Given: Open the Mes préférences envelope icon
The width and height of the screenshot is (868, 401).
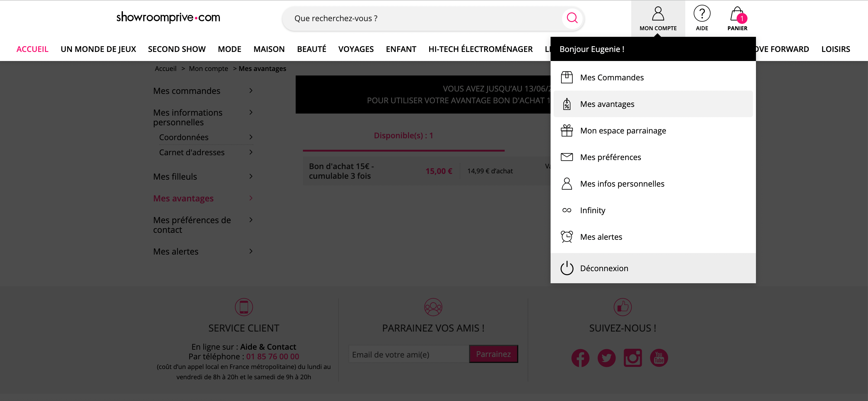Looking at the screenshot, I should point(567,157).
